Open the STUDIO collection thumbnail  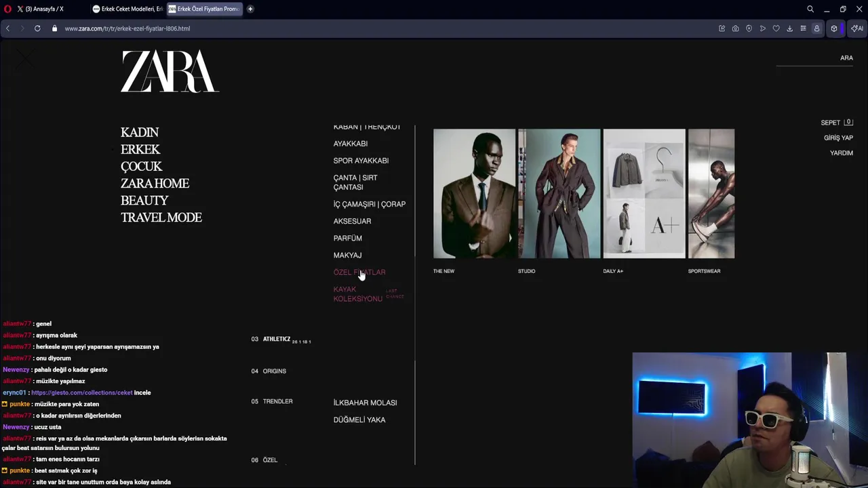pyautogui.click(x=559, y=194)
